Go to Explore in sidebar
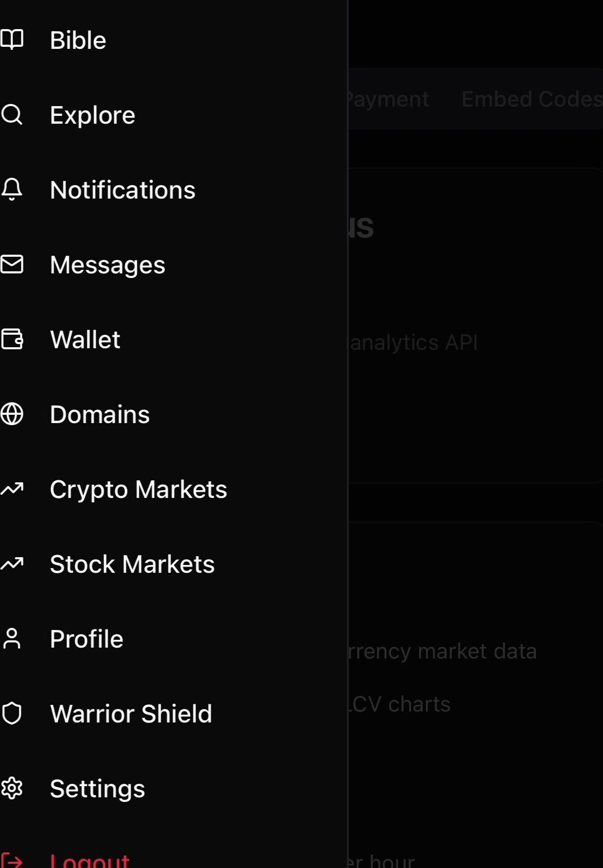The image size is (603, 868). pos(93,115)
